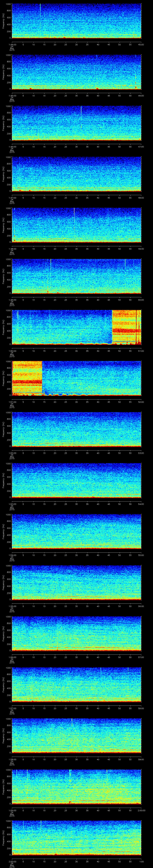Viewport: 153px width, 868px height.
Task: Click the 48:00 end time label
Action: point(141,198)
